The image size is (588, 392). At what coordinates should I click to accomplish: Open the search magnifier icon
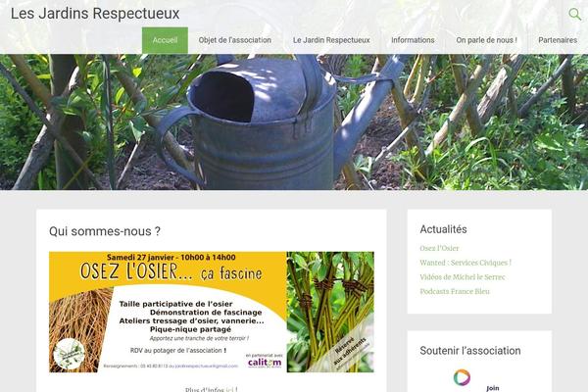tap(574, 15)
